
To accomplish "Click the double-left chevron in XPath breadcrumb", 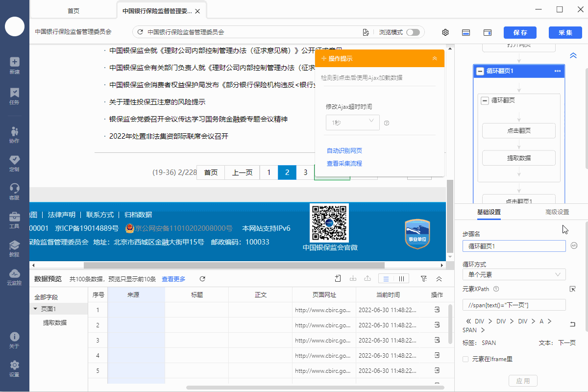I will 468,321.
